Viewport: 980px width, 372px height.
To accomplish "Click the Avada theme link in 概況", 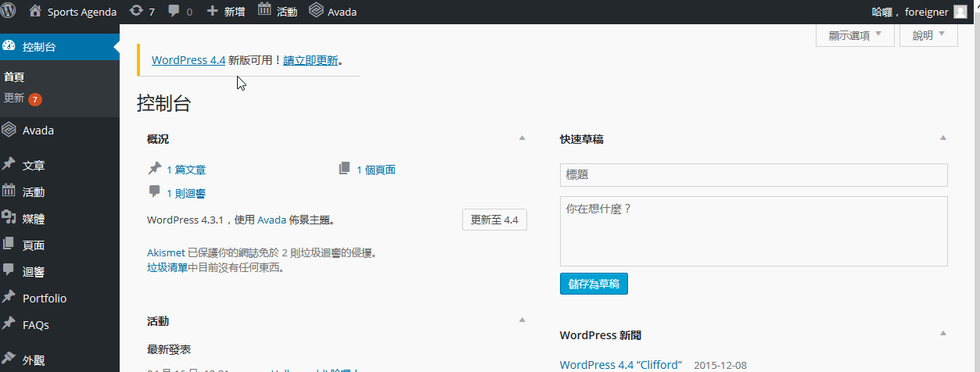I will pos(271,220).
